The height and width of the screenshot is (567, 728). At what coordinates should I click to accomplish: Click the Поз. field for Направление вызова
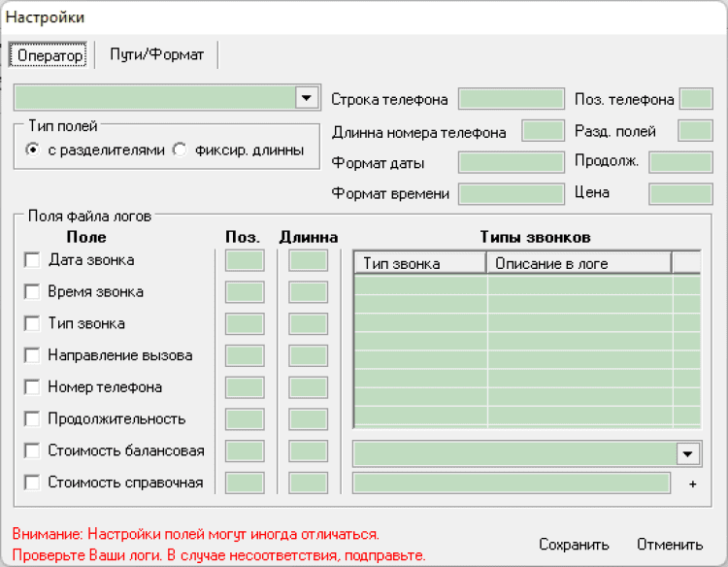245,355
